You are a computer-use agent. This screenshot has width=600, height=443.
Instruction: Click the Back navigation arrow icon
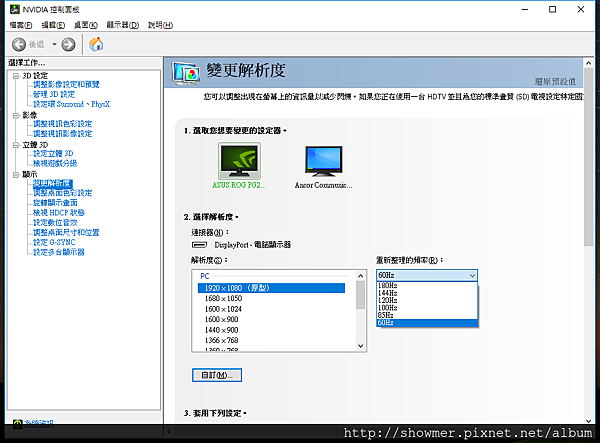pyautogui.click(x=19, y=44)
